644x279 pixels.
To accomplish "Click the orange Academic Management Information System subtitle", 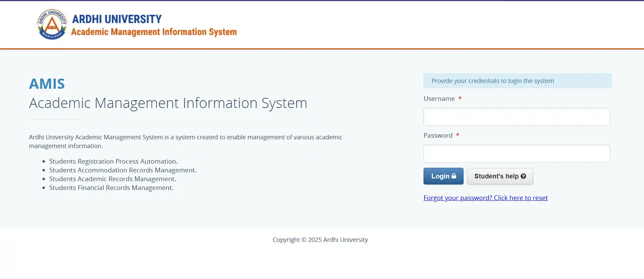I will tap(154, 32).
